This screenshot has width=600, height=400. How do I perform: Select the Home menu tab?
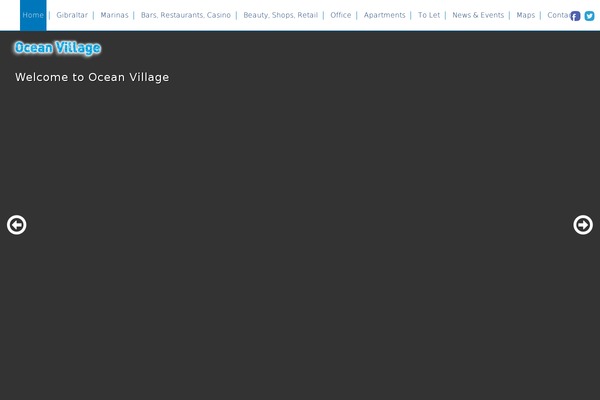click(33, 15)
